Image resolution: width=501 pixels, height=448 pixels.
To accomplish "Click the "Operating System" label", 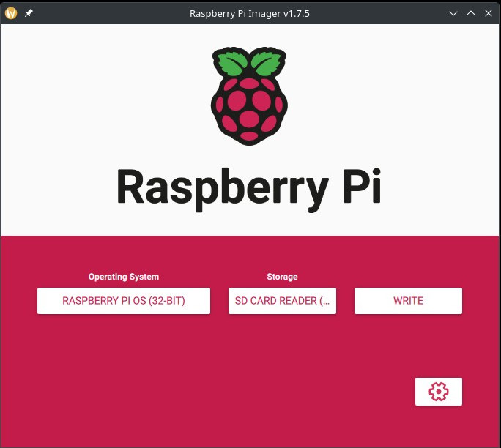I will 123,277.
